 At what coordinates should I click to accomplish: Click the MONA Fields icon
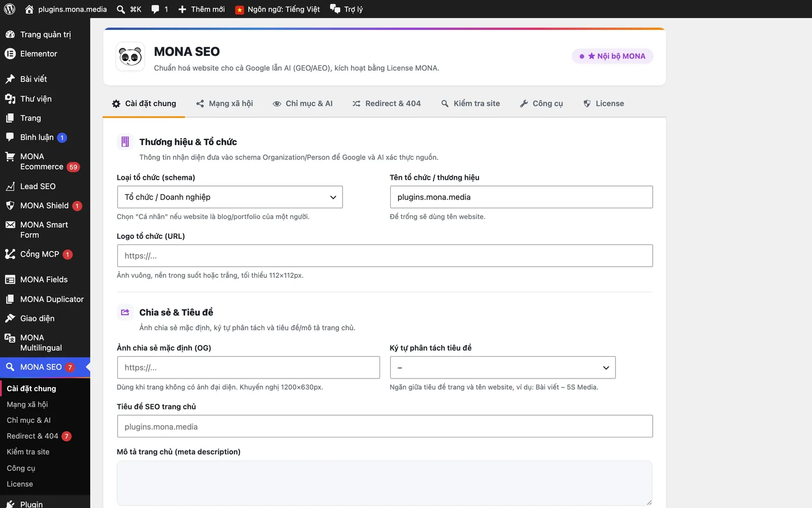(x=10, y=280)
